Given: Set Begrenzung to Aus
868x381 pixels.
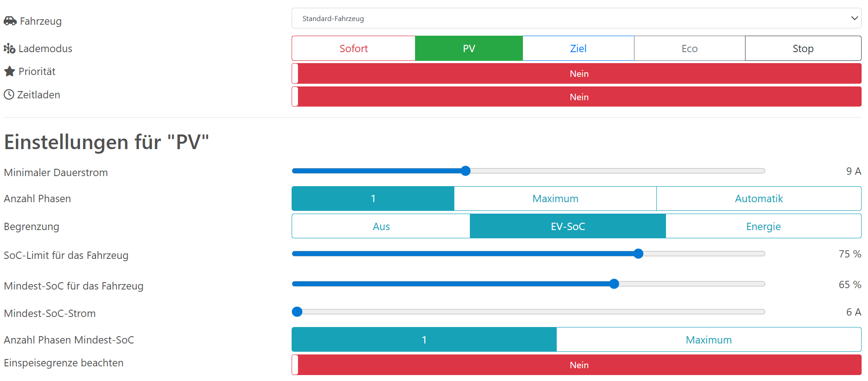Looking at the screenshot, I should coord(381,226).
